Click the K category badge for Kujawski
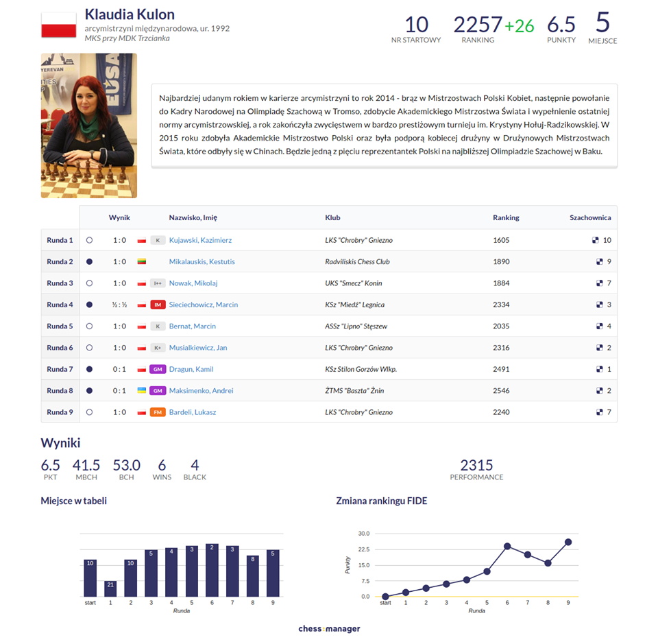658x644 pixels. tap(158, 240)
